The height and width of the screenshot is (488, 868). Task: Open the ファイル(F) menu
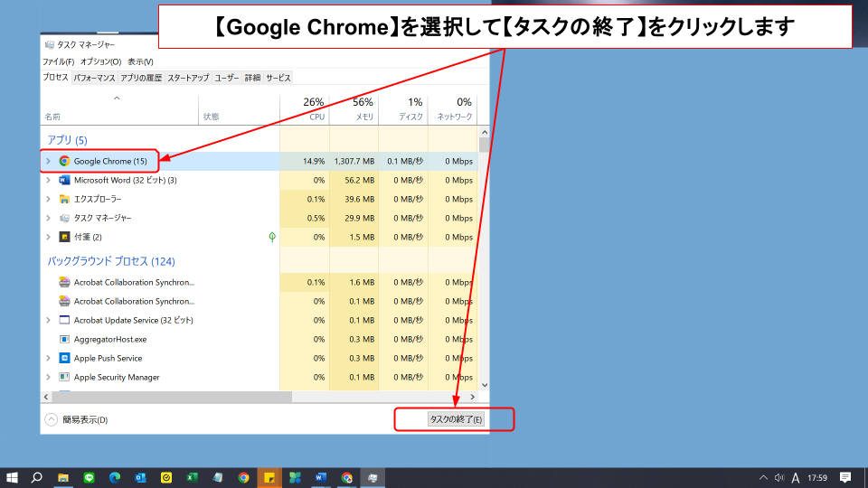[x=58, y=61]
